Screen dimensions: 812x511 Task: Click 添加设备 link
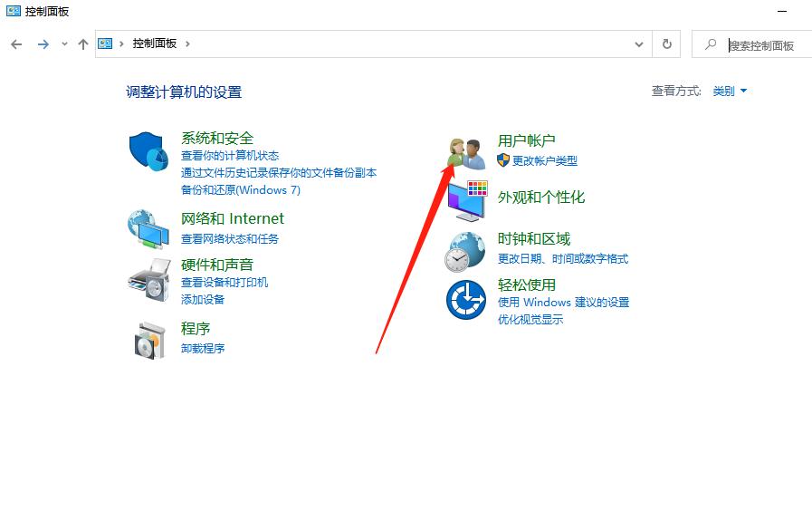pos(203,299)
